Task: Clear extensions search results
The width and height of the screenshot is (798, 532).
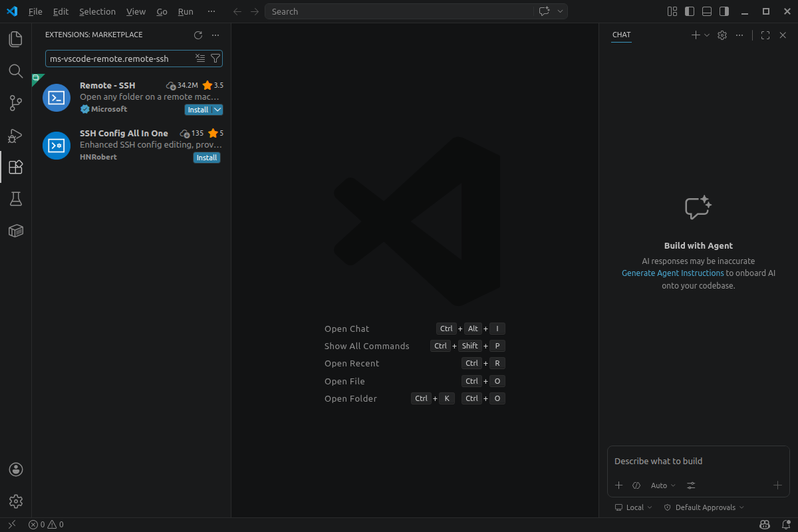Action: (200, 59)
